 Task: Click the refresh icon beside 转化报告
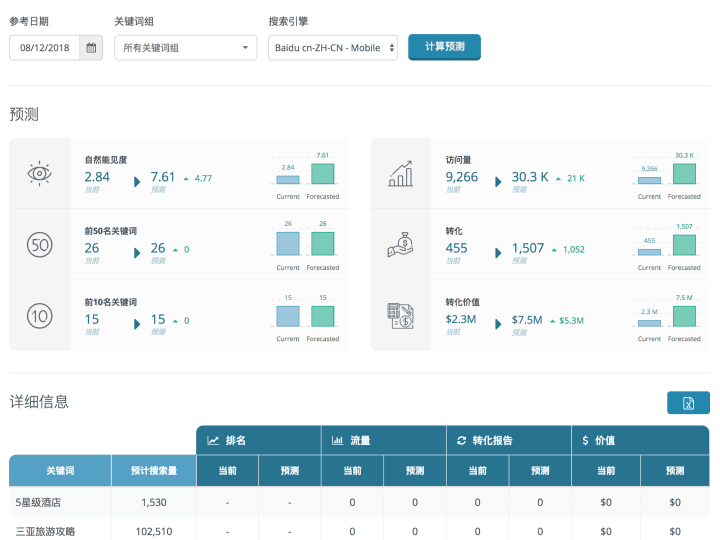pos(461,441)
